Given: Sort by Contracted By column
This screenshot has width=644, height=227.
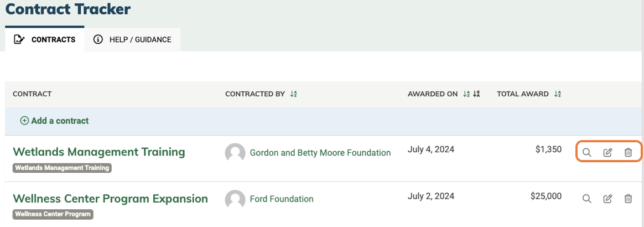Looking at the screenshot, I should tap(293, 94).
